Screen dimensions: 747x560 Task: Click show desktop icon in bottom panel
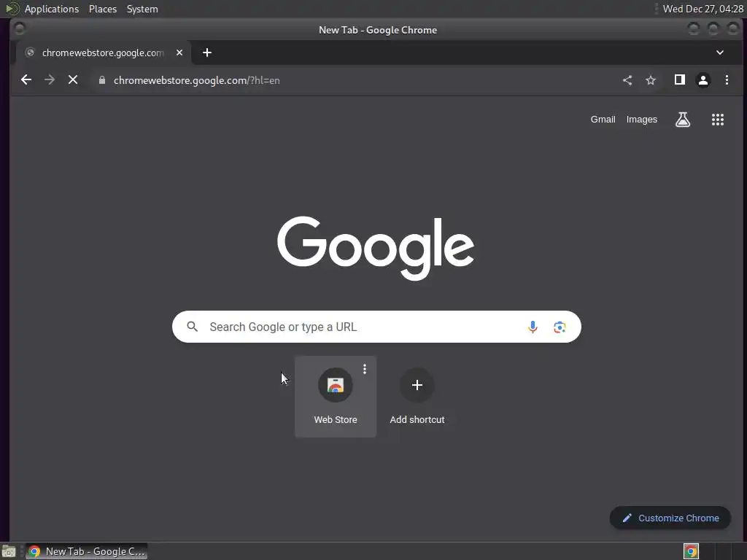(9, 551)
